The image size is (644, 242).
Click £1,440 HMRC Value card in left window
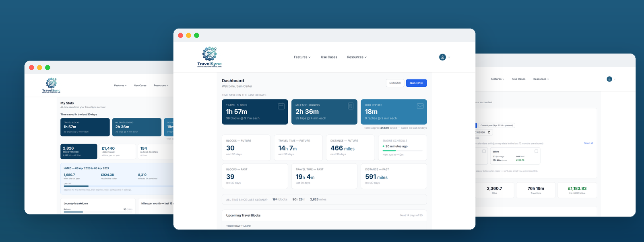point(117,151)
